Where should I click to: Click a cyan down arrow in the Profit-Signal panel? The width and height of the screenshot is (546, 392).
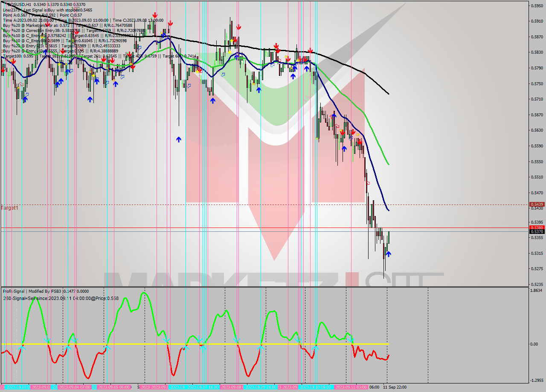[47, 340]
